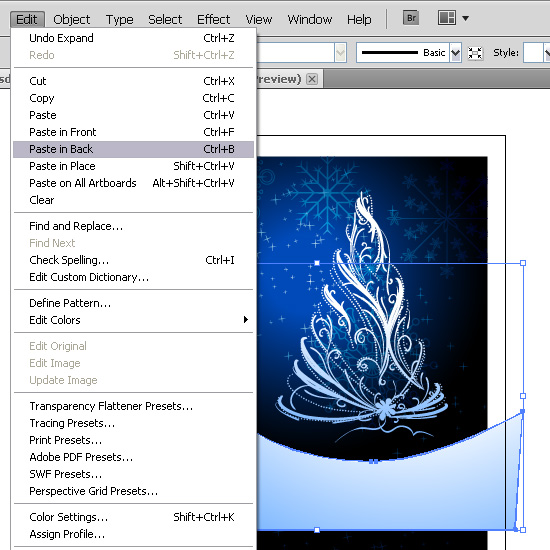Open the Adobe Bridge icon
This screenshot has width=550, height=550.
click(411, 18)
